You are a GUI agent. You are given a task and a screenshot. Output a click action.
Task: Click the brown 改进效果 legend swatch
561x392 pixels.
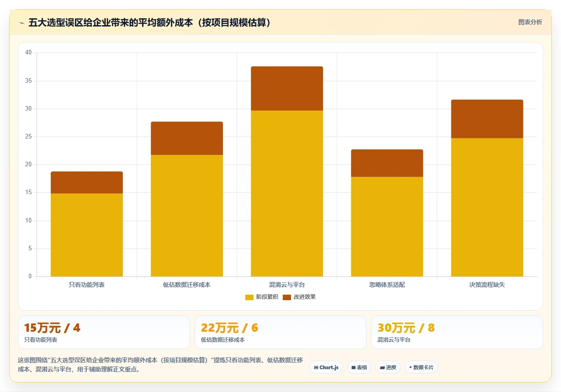tap(287, 297)
